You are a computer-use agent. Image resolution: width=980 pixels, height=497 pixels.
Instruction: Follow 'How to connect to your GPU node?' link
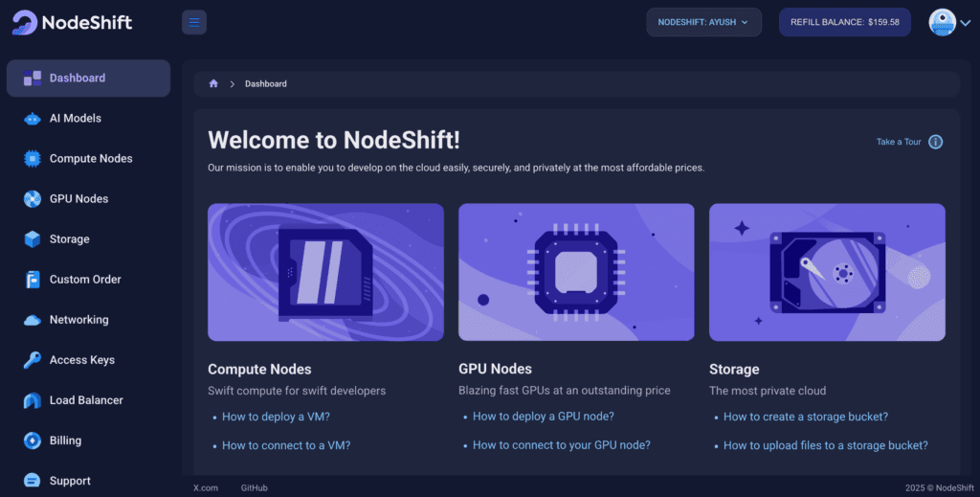561,445
